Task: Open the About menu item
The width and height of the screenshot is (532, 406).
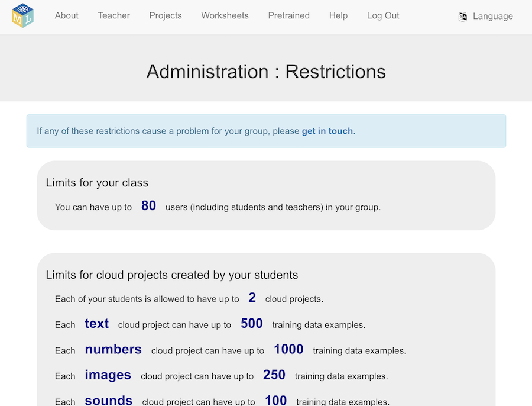Action: point(66,15)
